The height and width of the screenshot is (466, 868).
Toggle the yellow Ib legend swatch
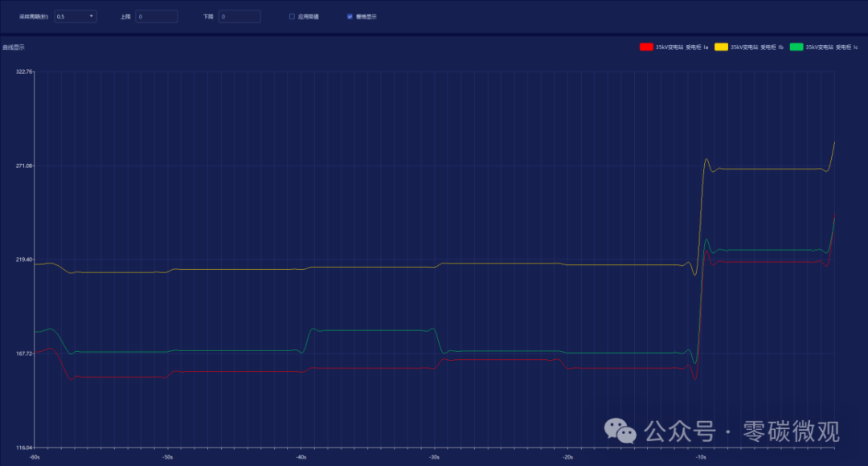click(x=721, y=47)
